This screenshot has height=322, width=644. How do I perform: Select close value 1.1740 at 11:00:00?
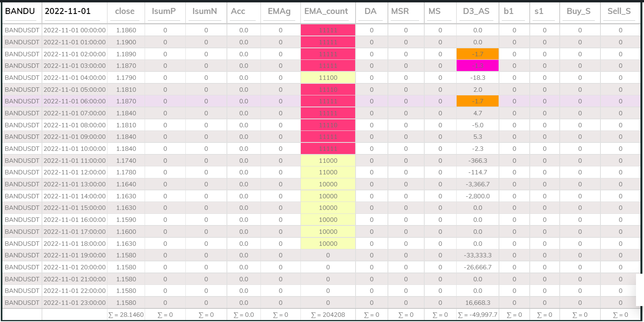click(126, 160)
